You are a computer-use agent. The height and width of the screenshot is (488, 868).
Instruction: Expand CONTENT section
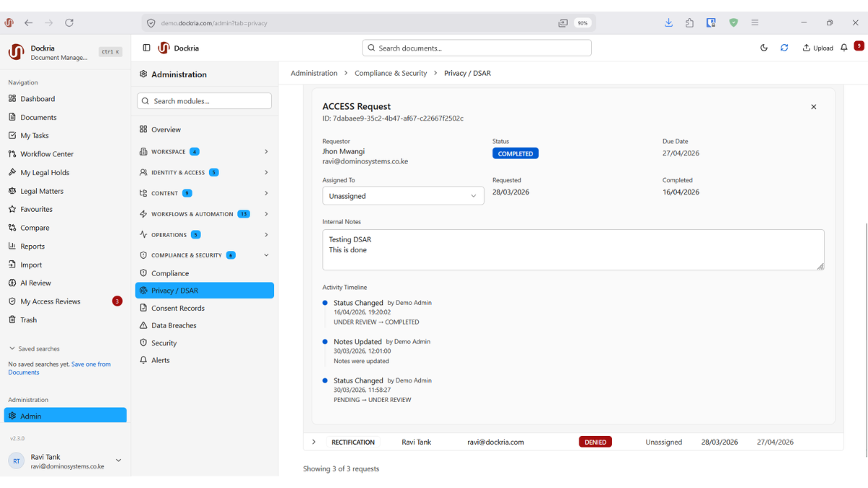point(204,193)
